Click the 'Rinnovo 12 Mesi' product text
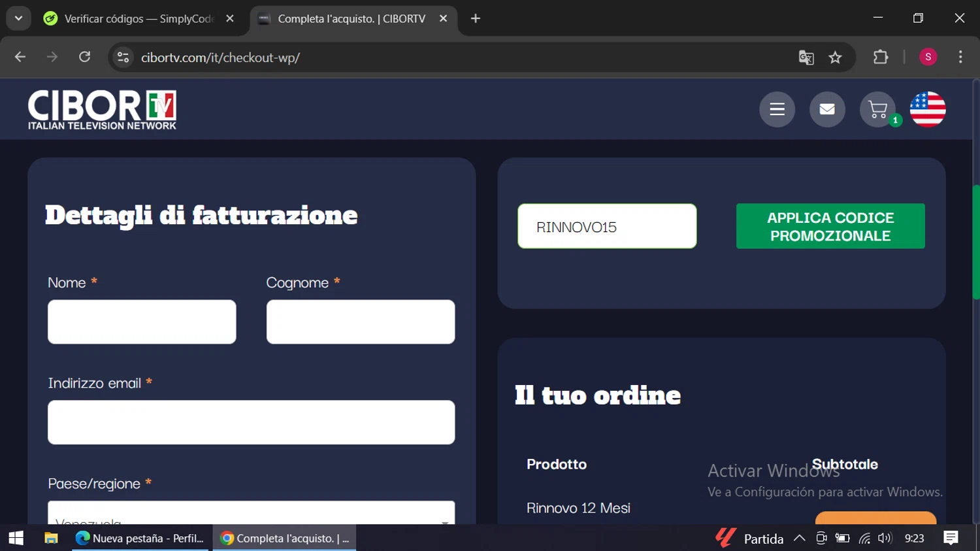Screen dimensions: 980x551 pyautogui.click(x=578, y=508)
